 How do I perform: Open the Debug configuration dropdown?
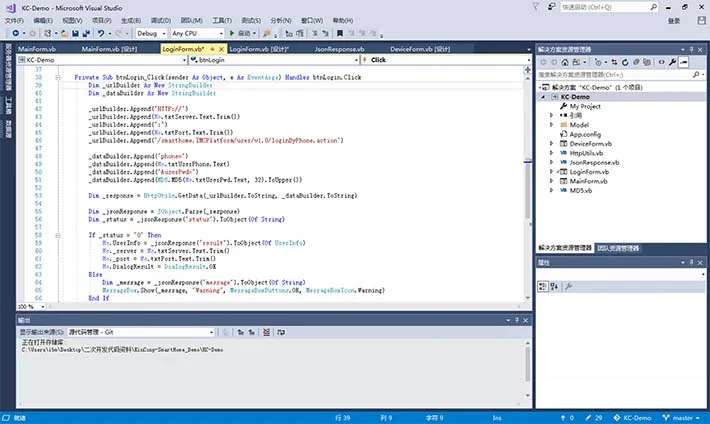[151, 33]
